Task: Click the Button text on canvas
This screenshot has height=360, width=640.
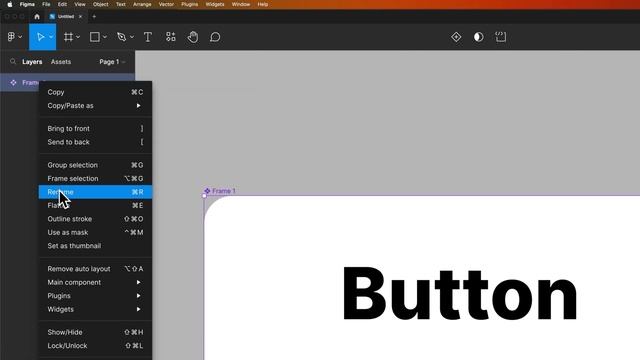Action: pyautogui.click(x=460, y=293)
